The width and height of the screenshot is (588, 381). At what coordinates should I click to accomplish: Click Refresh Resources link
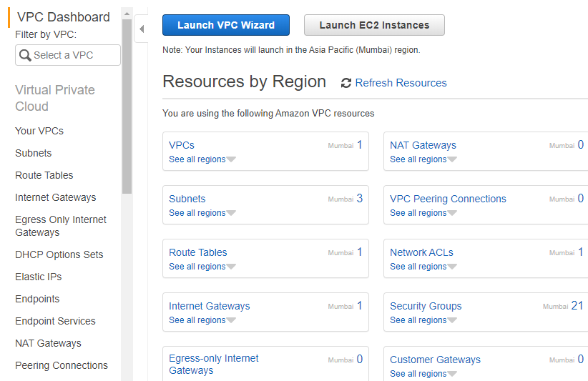[x=401, y=83]
